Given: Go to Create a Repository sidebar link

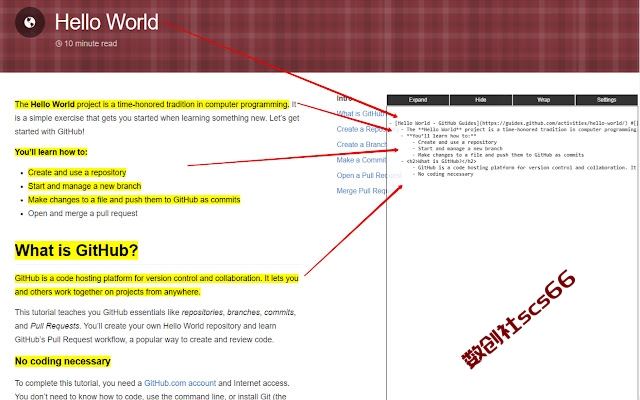Looking at the screenshot, I should (362, 129).
